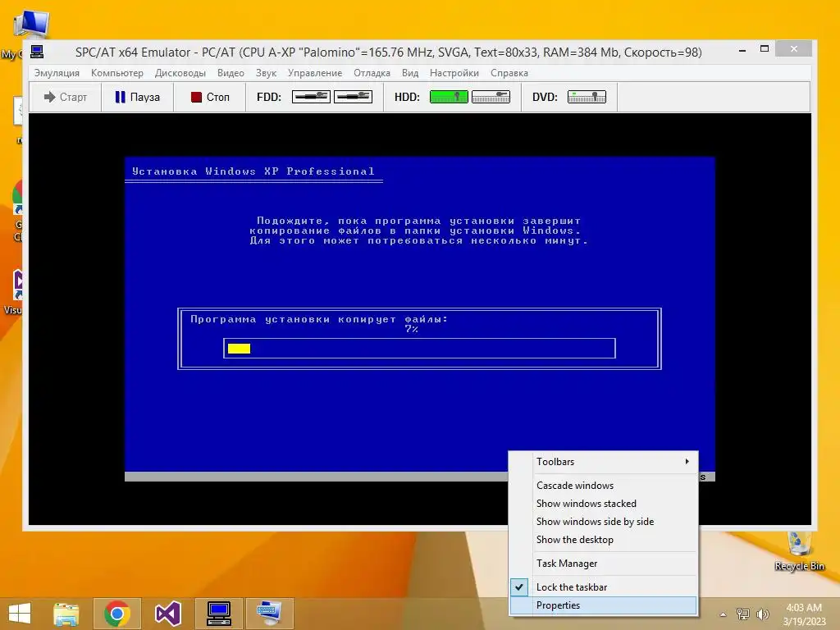Open the Recycle Bin desktop icon
This screenshot has height=630, width=840.
[x=799, y=550]
